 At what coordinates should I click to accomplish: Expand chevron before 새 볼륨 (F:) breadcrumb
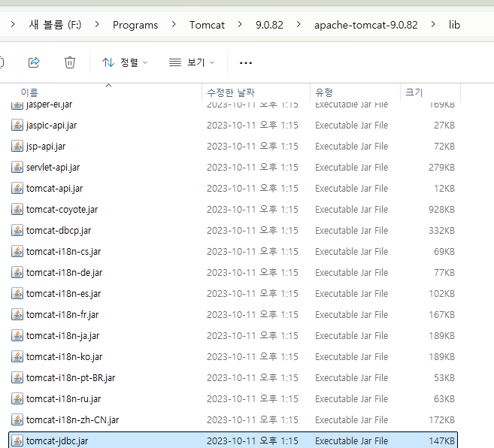click(13, 24)
